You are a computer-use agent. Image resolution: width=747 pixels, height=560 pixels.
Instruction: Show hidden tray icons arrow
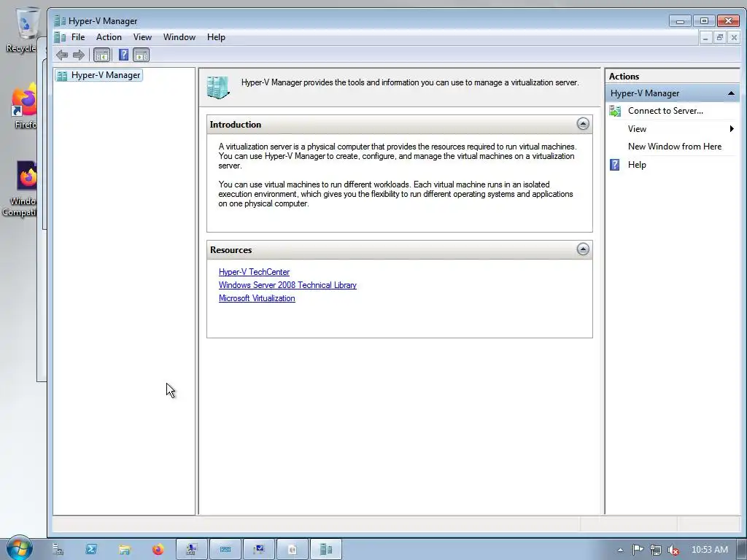[x=620, y=550]
